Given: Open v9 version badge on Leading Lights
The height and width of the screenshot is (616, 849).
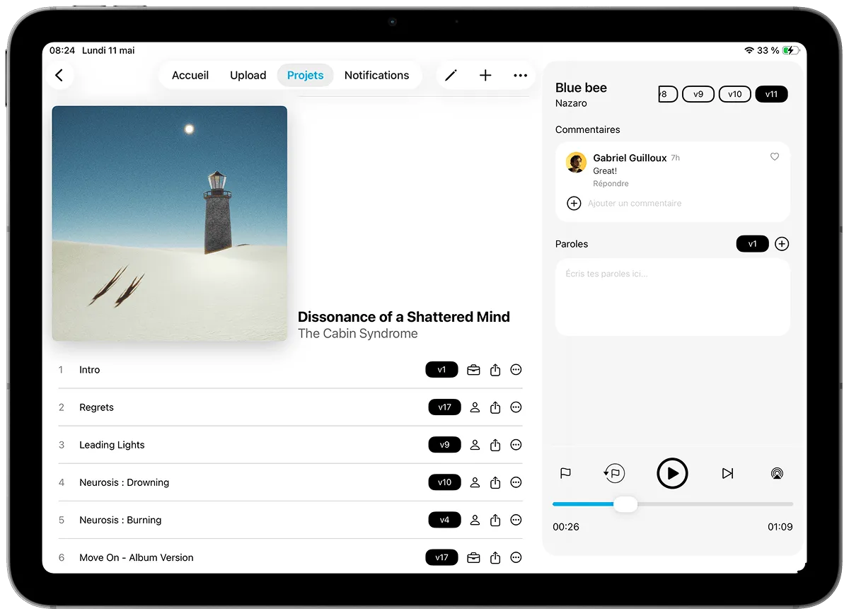Looking at the screenshot, I should point(444,445).
